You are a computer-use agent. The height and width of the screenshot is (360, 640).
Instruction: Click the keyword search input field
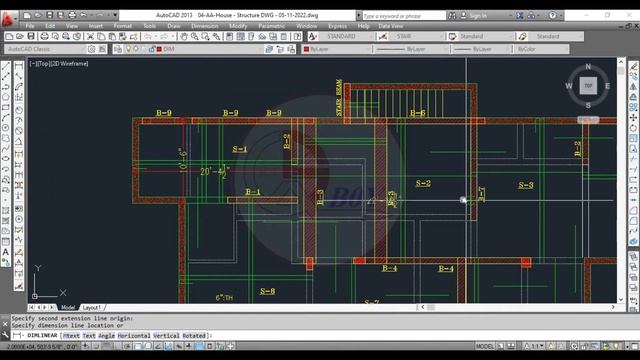(x=404, y=16)
